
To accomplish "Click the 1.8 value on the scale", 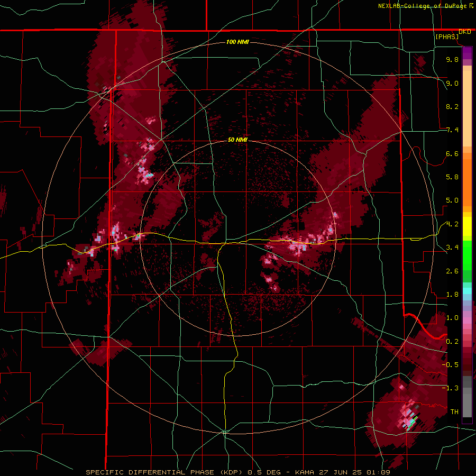I will 452,295.
